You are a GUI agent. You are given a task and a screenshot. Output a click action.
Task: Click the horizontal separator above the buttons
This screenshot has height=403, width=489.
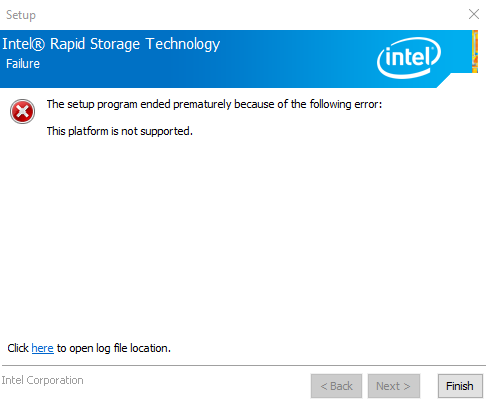[244, 366]
